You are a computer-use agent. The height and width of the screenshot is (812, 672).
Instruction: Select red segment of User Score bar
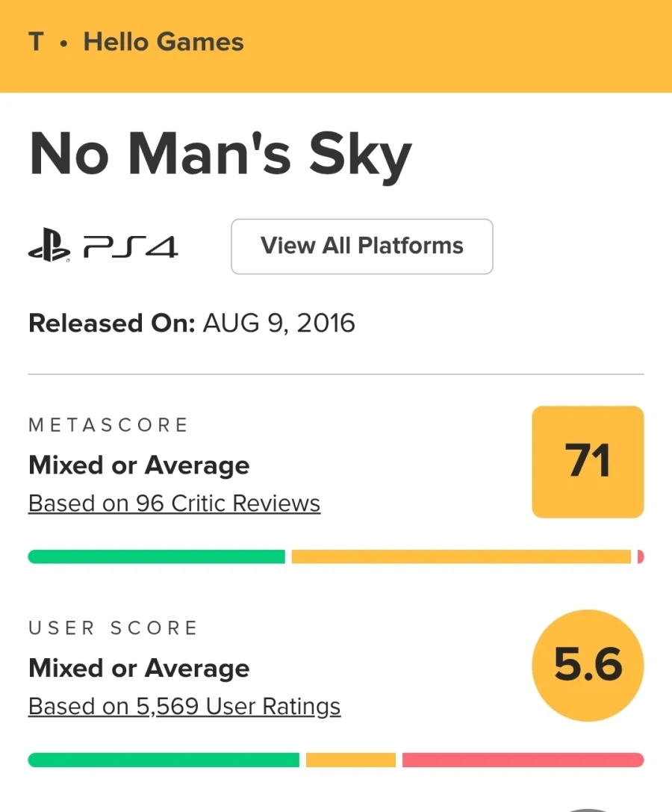coord(523,760)
